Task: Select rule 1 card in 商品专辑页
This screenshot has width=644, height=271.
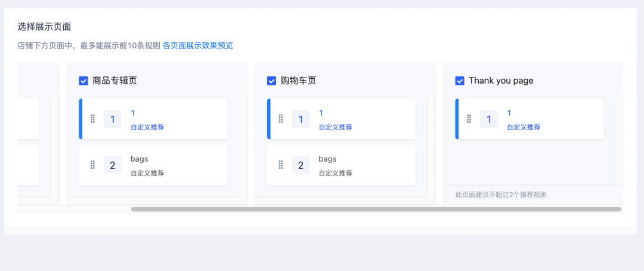Action: click(x=153, y=119)
